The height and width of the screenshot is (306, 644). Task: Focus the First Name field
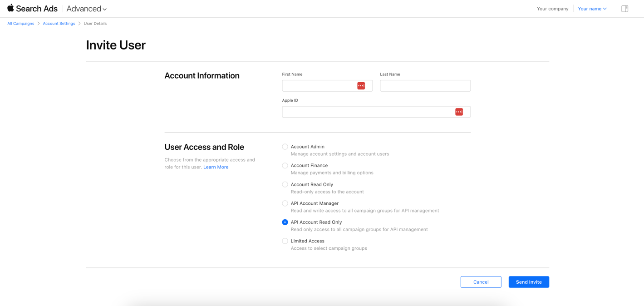(x=327, y=86)
